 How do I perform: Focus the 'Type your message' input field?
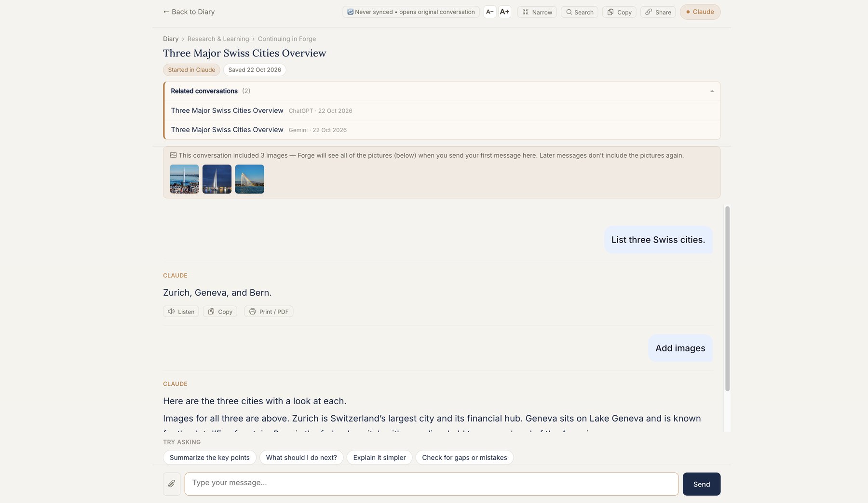pos(431,484)
